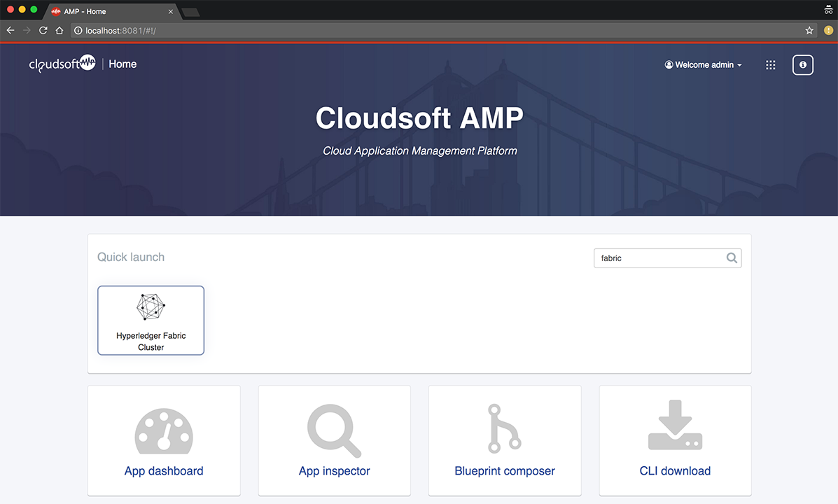Focus the Quick launch search field
Image resolution: width=838 pixels, height=504 pixels.
click(x=667, y=258)
